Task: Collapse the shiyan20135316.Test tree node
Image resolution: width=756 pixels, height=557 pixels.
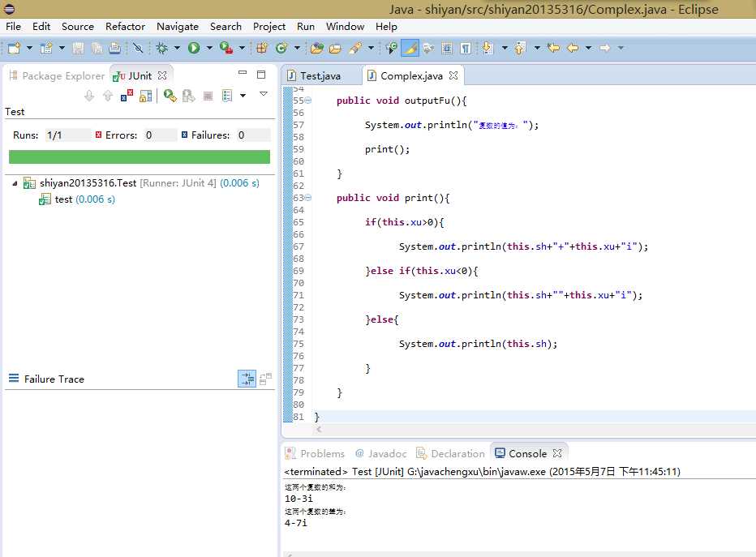Action: tap(15, 183)
